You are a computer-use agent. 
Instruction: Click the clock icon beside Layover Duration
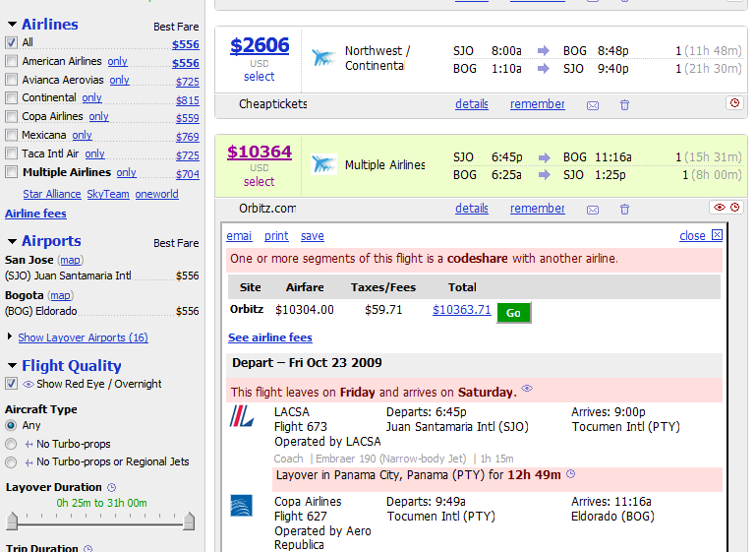click(111, 487)
